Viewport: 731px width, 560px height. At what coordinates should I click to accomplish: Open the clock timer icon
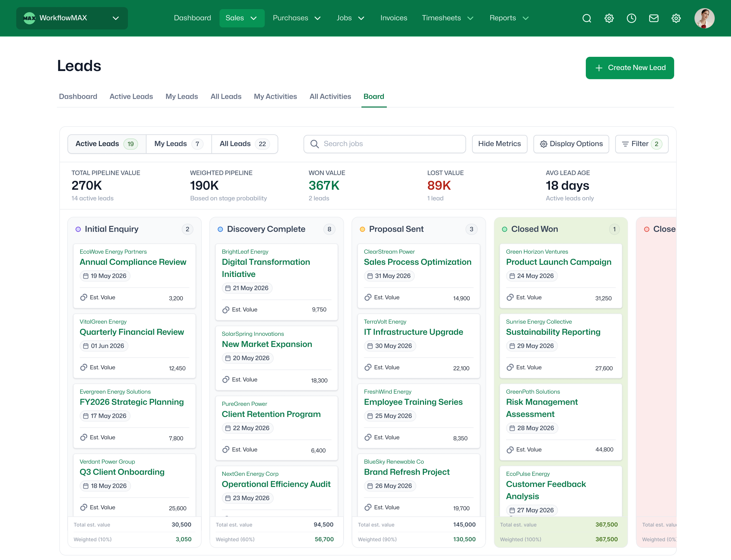coord(632,18)
